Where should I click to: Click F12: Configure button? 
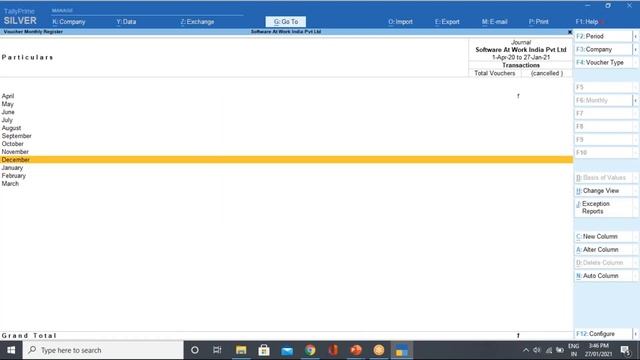(x=603, y=334)
